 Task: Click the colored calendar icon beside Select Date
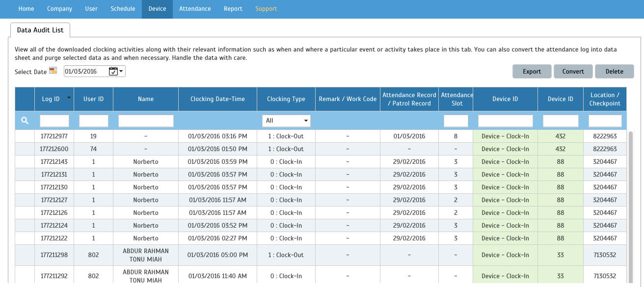(53, 71)
